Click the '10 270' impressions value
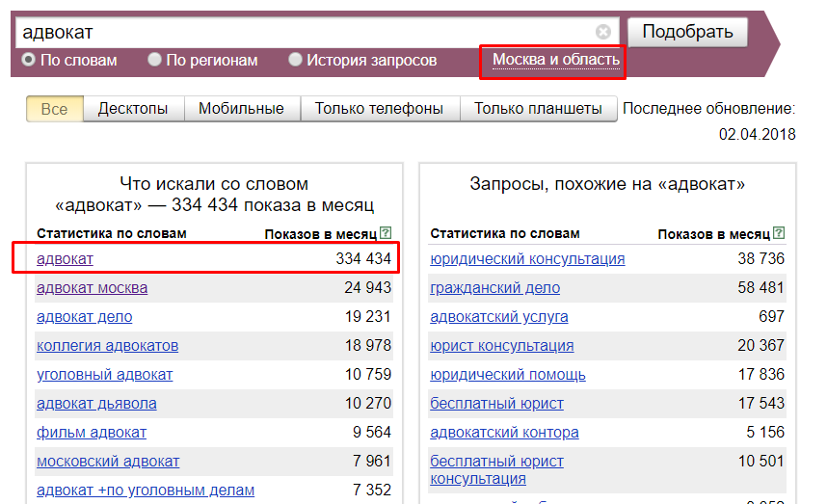Screen dimensions: 827x504 (x=367, y=404)
